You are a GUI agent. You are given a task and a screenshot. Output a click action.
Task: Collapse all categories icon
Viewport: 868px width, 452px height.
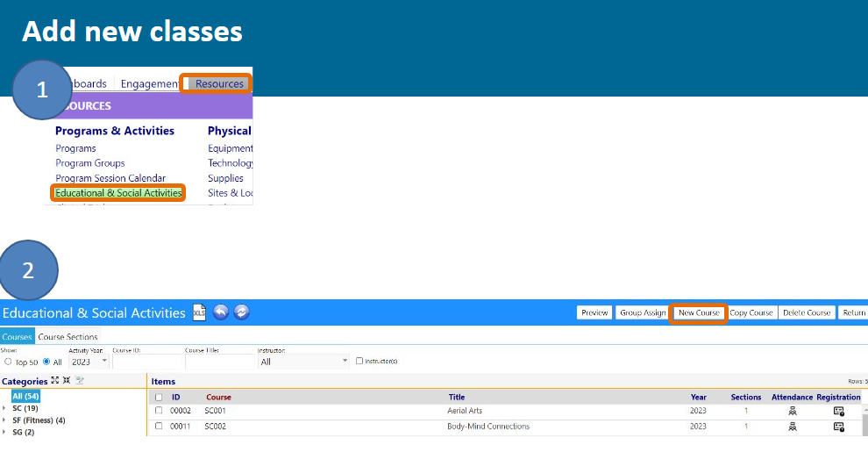click(67, 380)
